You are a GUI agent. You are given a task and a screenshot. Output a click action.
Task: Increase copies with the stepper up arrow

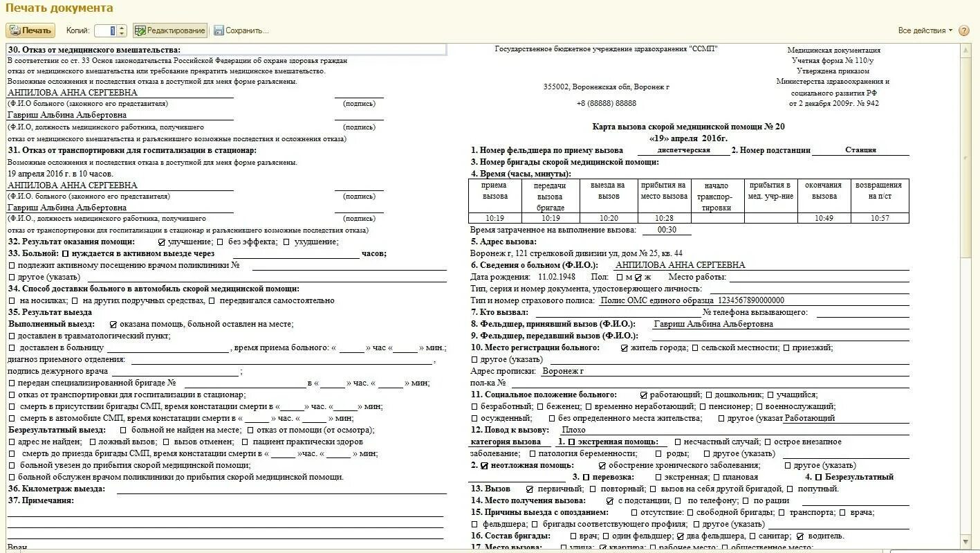point(122,28)
